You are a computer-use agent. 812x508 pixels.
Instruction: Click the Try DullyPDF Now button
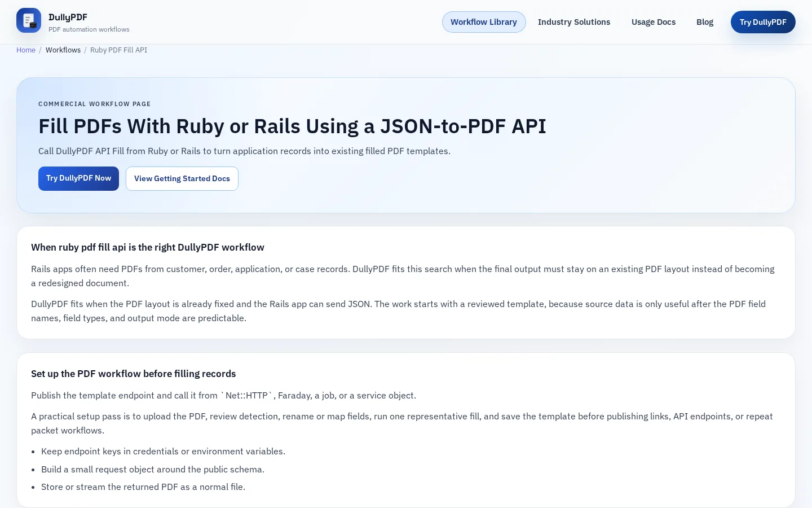[78, 178]
